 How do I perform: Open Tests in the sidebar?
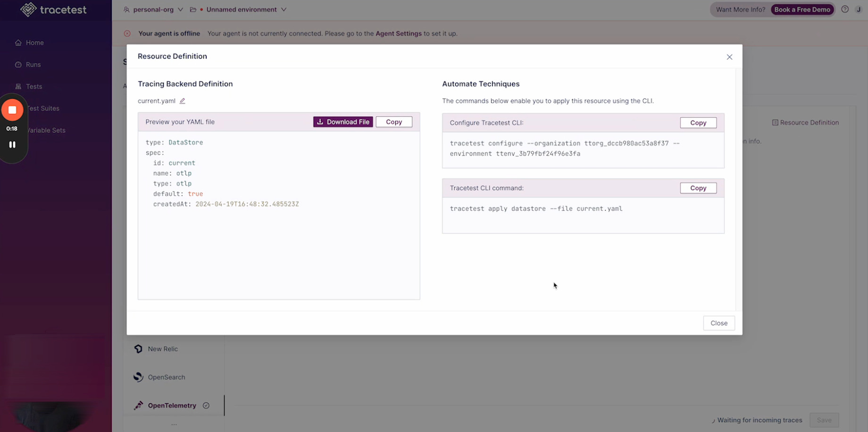tap(28, 86)
